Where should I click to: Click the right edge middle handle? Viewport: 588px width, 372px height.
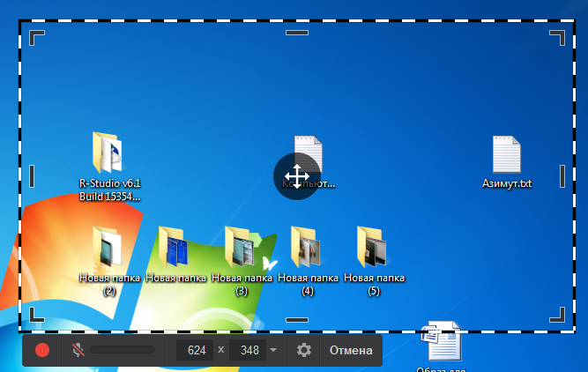(562, 176)
